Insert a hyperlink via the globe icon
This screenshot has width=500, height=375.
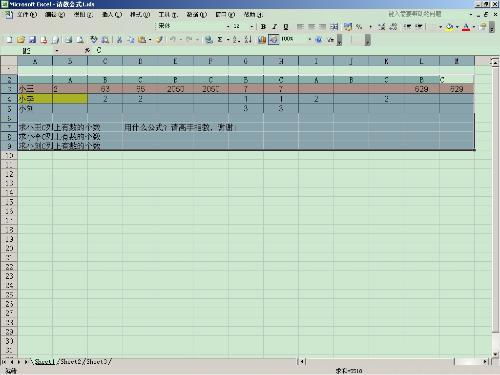[x=209, y=40]
